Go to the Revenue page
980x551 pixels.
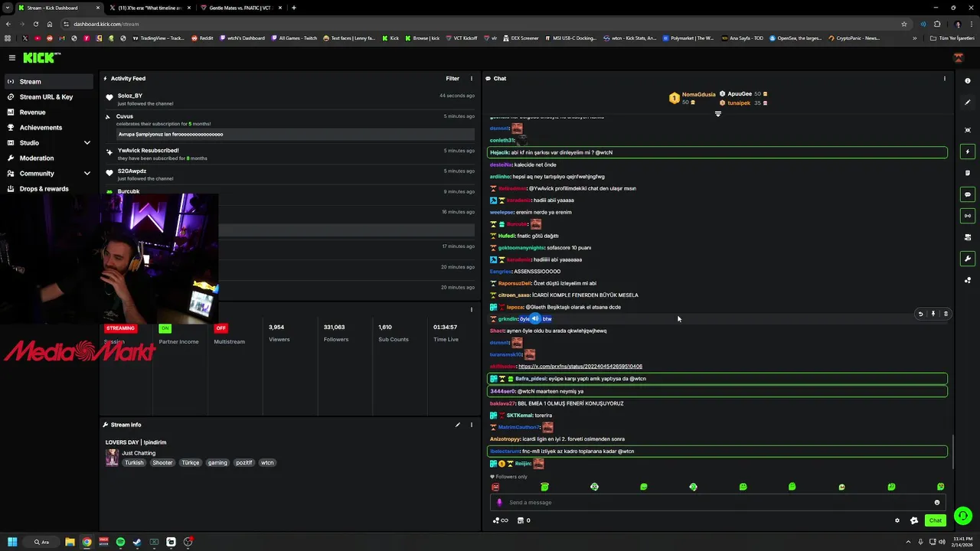(32, 112)
